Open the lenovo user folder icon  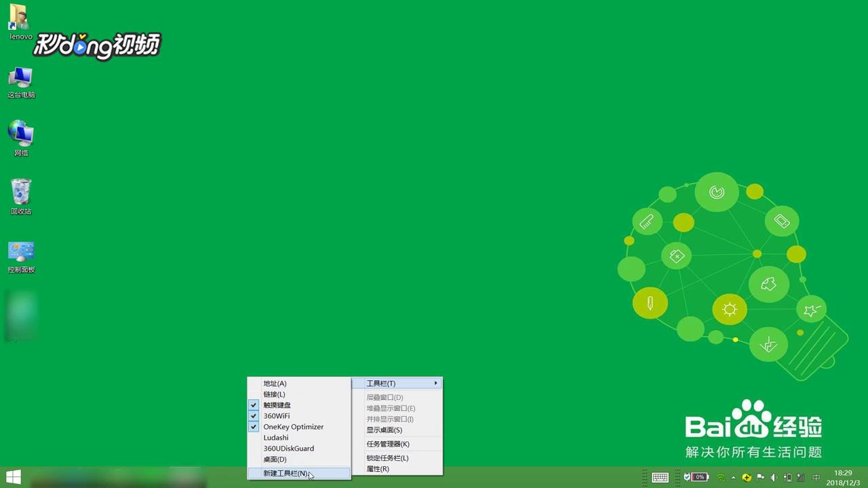(19, 20)
